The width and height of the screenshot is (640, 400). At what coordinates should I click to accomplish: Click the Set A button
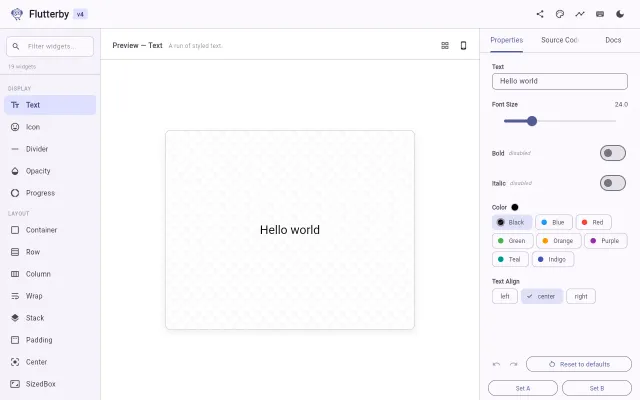(x=523, y=388)
